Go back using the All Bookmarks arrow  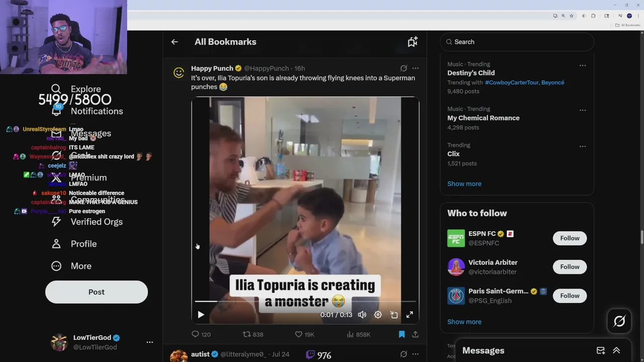(175, 42)
